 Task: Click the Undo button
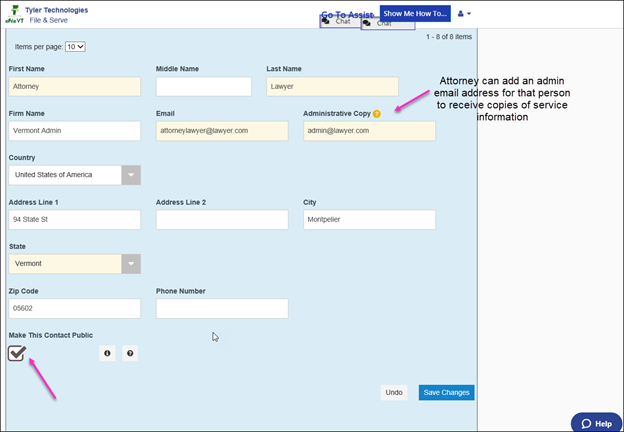pyautogui.click(x=394, y=393)
